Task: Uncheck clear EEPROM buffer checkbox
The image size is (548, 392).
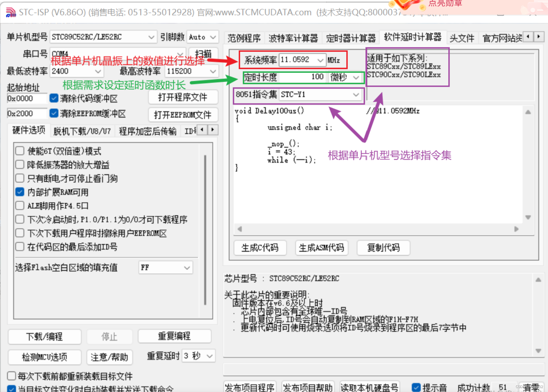Action: point(54,113)
